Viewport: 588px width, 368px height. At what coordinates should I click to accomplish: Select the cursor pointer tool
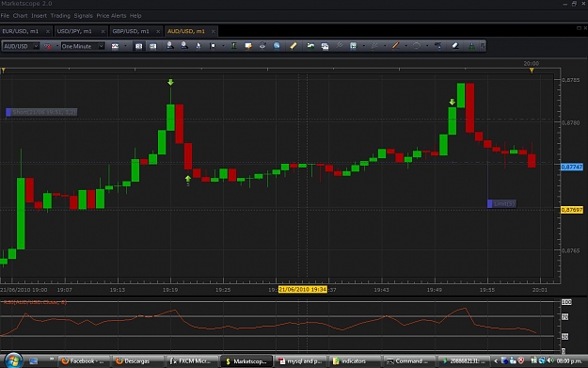tap(199, 46)
